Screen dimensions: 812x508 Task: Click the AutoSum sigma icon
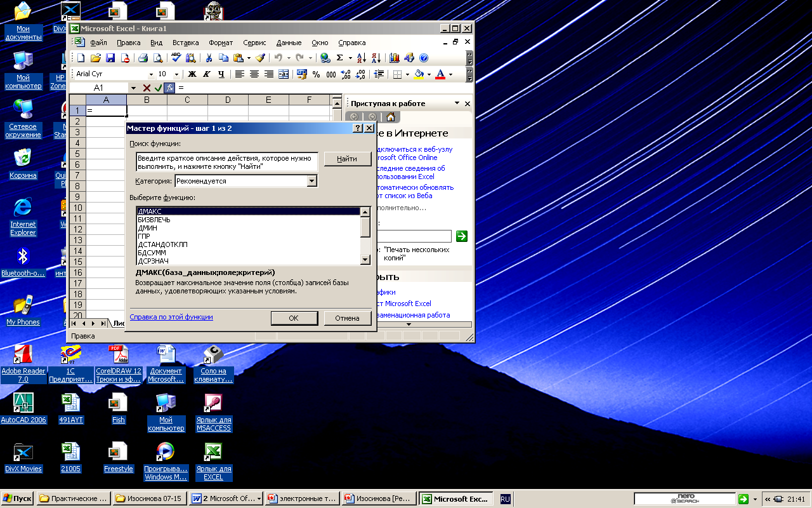click(x=340, y=58)
